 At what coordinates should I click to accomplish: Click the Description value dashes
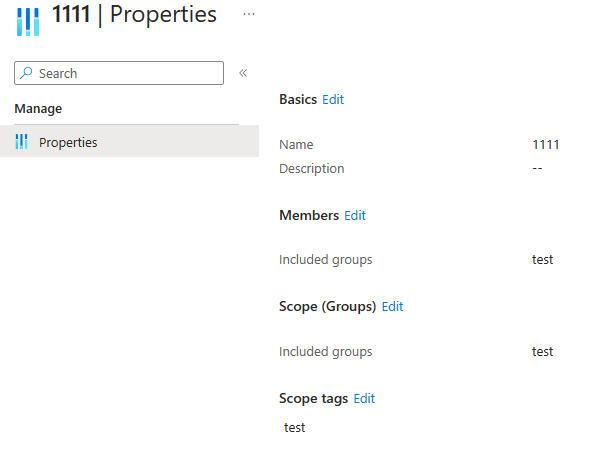coord(537,168)
